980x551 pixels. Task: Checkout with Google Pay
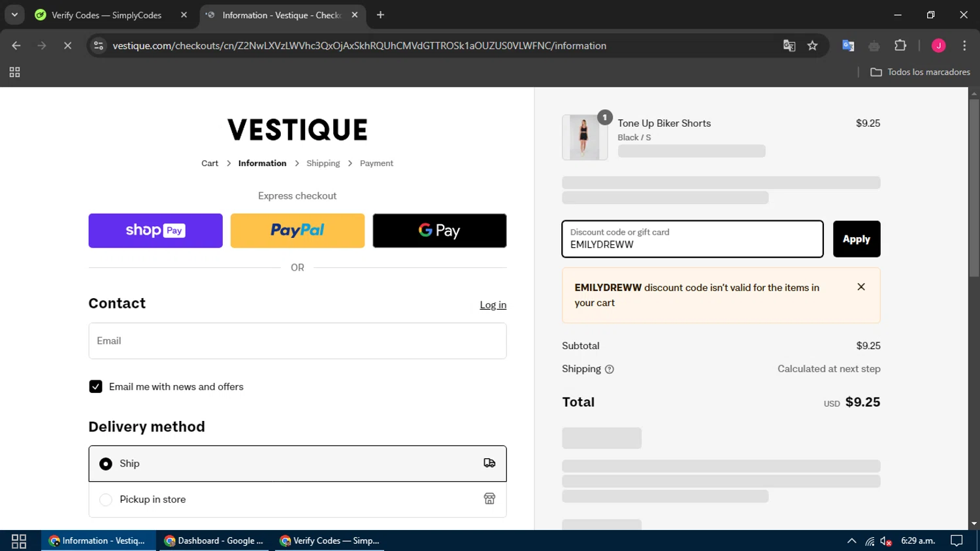(440, 231)
